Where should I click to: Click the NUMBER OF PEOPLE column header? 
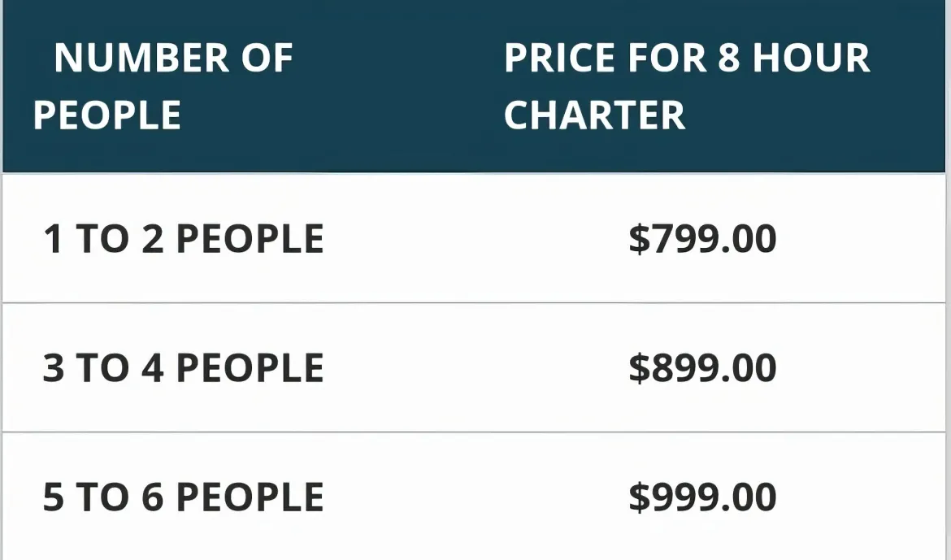pyautogui.click(x=163, y=86)
